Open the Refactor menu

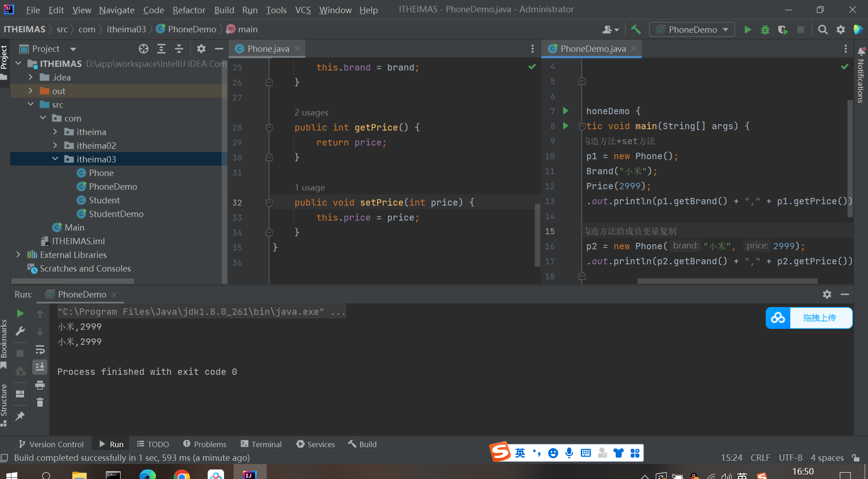(189, 10)
